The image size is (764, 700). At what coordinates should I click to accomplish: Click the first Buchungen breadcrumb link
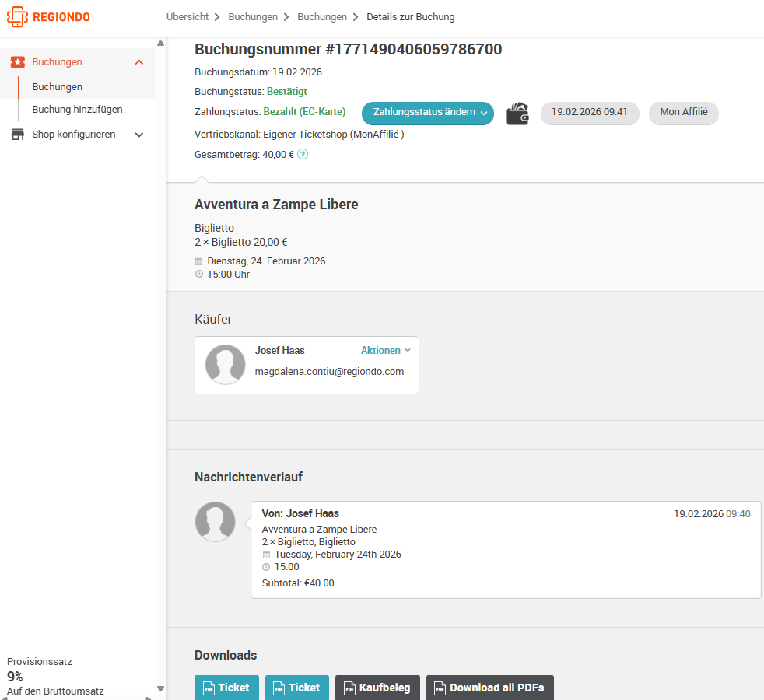pos(253,16)
